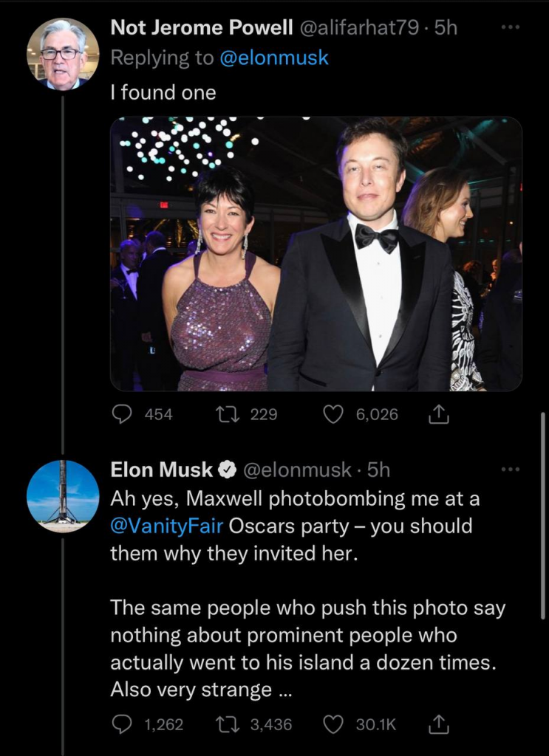The image size is (549, 756).
Task: Share the Not Jerome Powell tweet
Action: point(439,414)
